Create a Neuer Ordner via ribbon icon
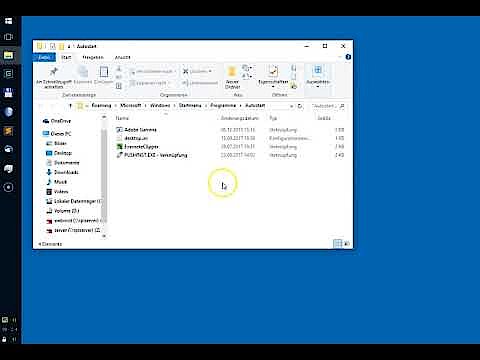Viewport: 480px width, 360px height. coord(232,71)
